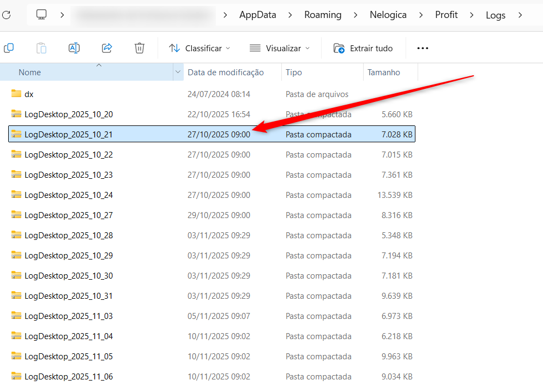Open the breadcrumb chevron after Profit

click(x=471, y=15)
